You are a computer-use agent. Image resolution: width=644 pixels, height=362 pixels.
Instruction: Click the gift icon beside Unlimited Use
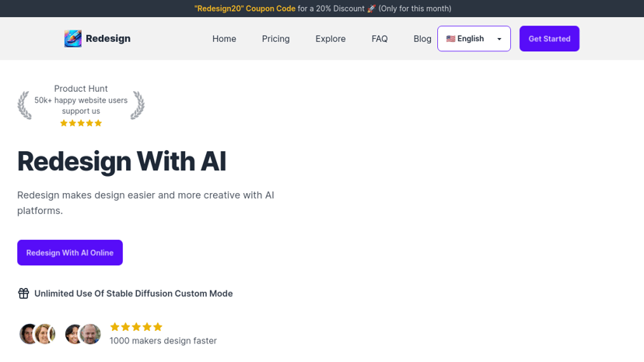[x=23, y=293]
